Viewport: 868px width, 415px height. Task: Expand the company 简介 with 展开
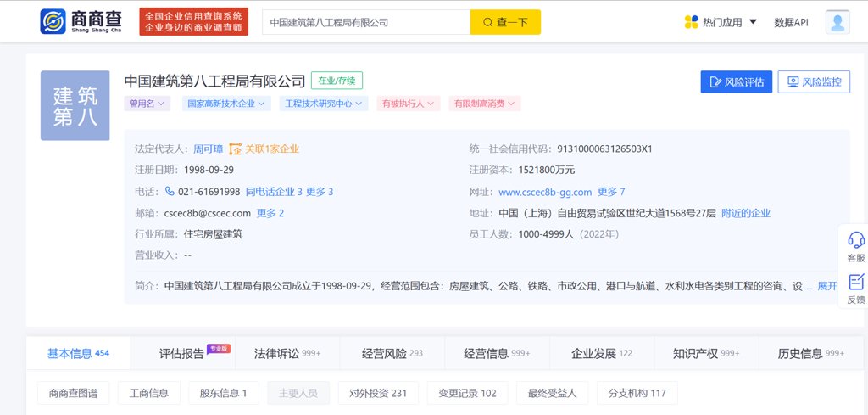[x=828, y=286]
